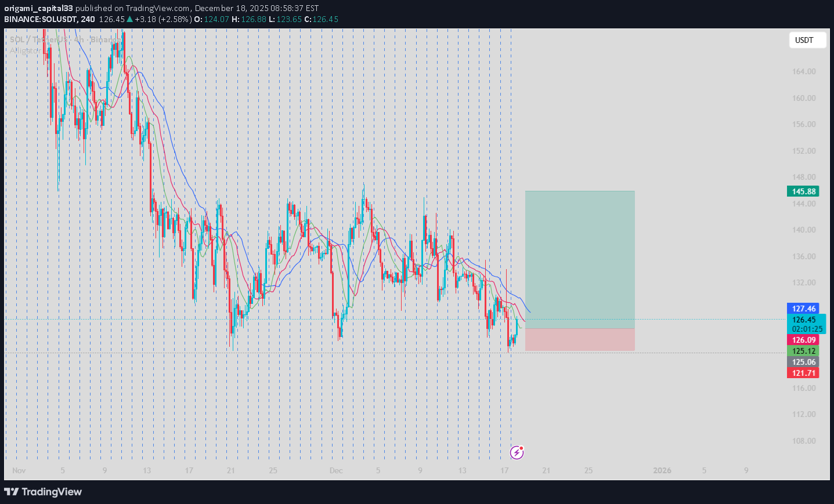
Task: Click the blue 127.46 Alligator price label
Action: point(803,309)
